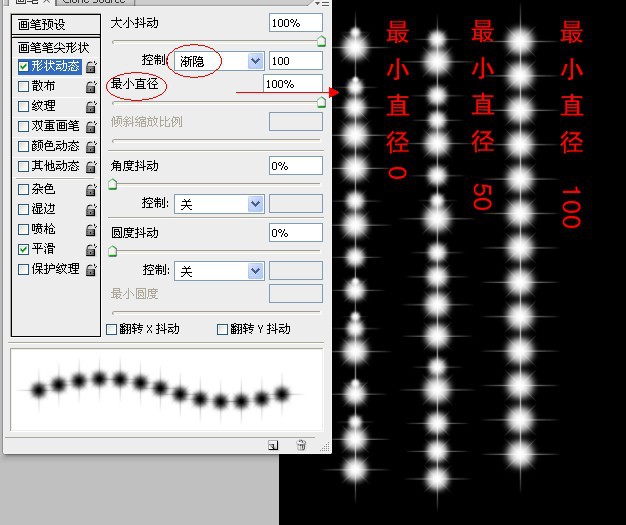Click the fade steps field showing 100
Image resolution: width=626 pixels, height=525 pixels.
point(296,61)
